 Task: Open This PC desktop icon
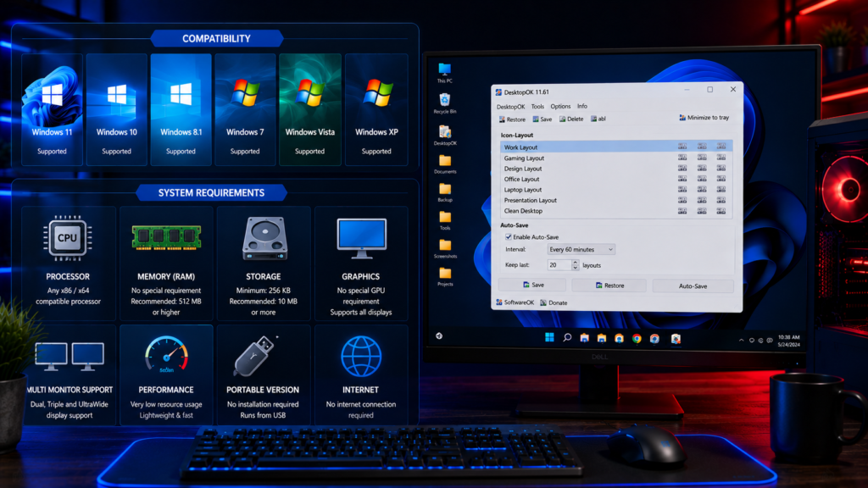tap(444, 73)
